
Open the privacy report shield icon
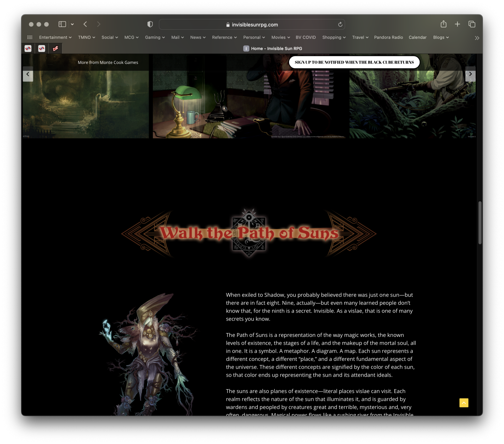pos(150,24)
